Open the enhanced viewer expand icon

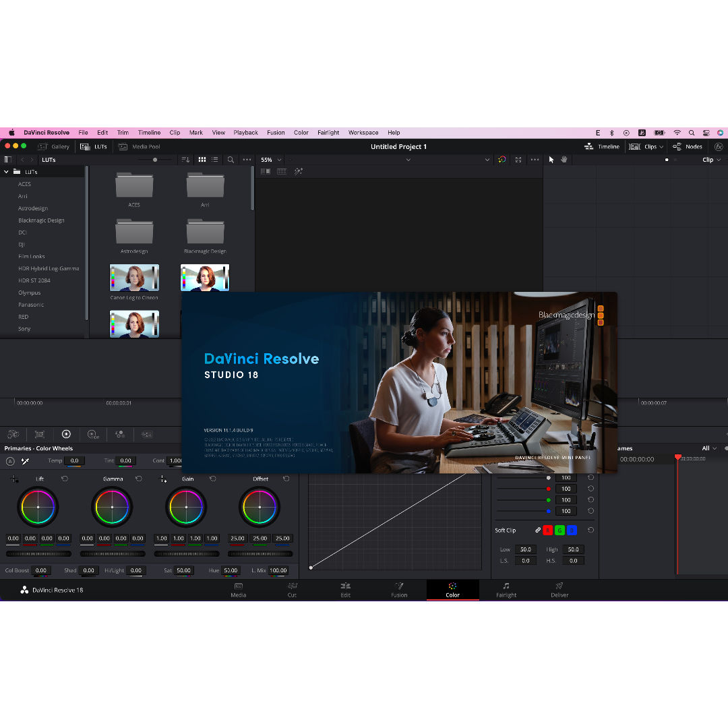[x=518, y=160]
